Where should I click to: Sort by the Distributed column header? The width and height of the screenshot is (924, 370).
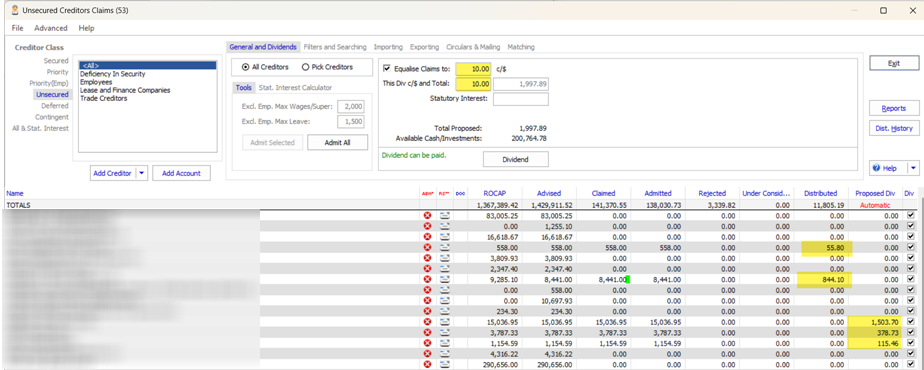pos(820,193)
